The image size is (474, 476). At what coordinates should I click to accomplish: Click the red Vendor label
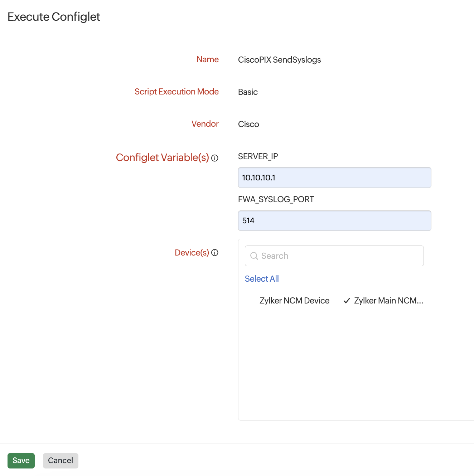click(205, 124)
